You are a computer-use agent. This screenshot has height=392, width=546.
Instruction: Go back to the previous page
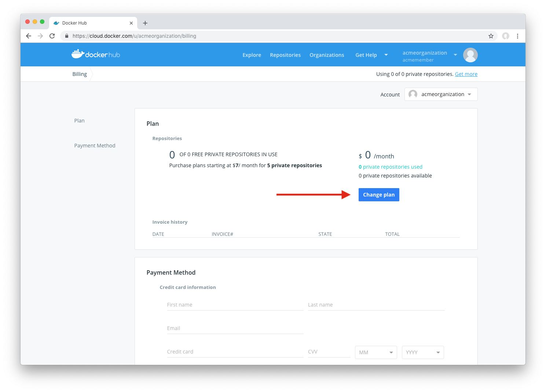pyautogui.click(x=29, y=36)
